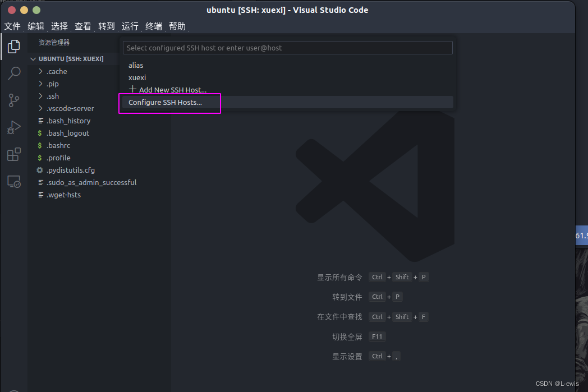Viewport: 588px width, 392px height.
Task: Click the dollar icon of .bashrc
Action: pyautogui.click(x=40, y=145)
